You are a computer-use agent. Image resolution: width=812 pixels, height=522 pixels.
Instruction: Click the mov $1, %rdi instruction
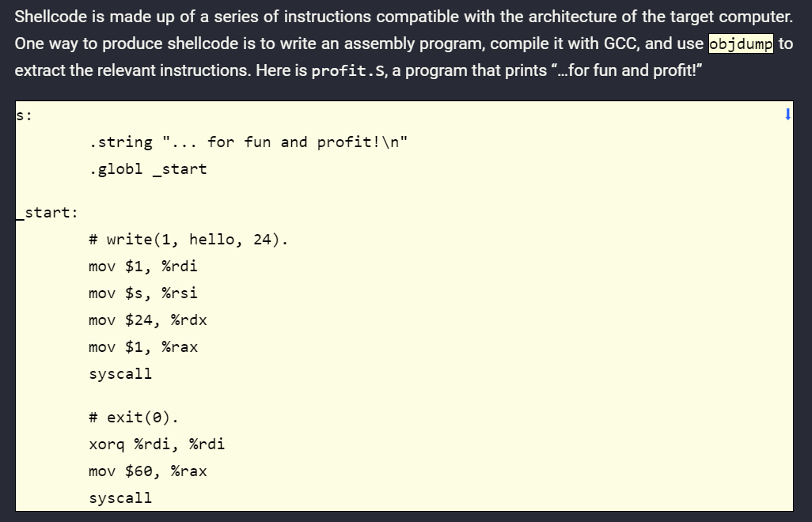(143, 267)
